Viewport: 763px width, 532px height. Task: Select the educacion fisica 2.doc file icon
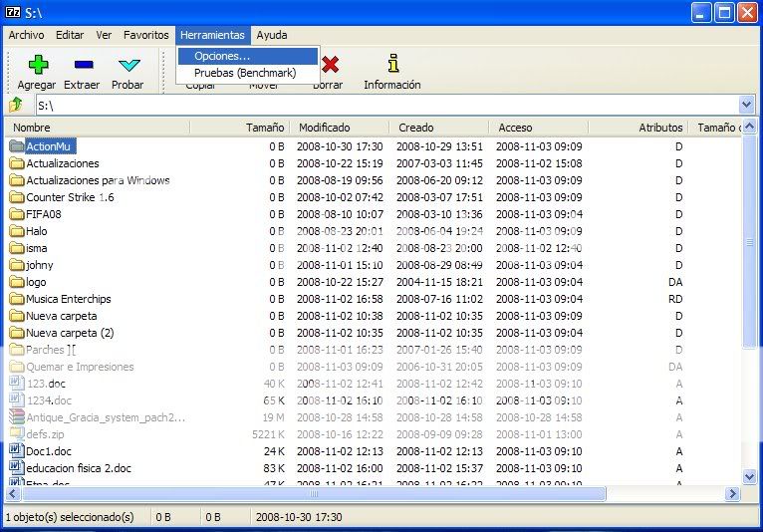coord(17,467)
